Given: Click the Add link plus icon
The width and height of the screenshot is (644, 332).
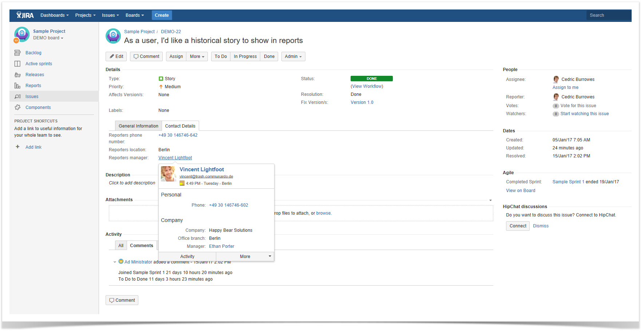Looking at the screenshot, I should tap(17, 147).
